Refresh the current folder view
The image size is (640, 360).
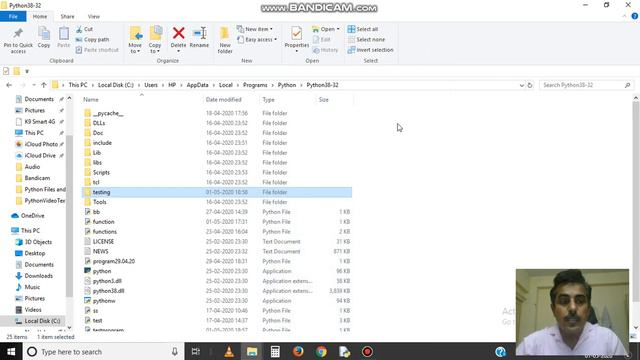(530, 85)
